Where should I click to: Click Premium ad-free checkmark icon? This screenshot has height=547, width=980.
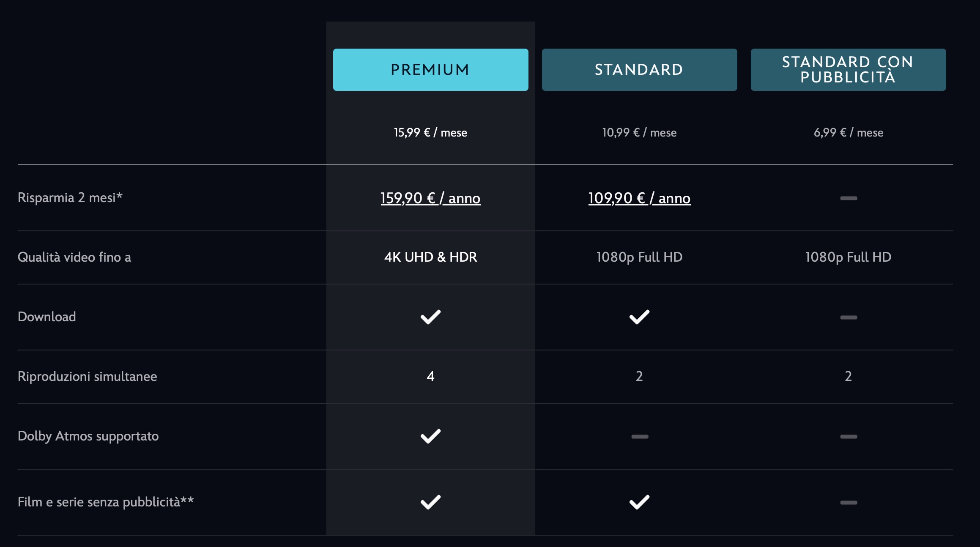click(430, 502)
